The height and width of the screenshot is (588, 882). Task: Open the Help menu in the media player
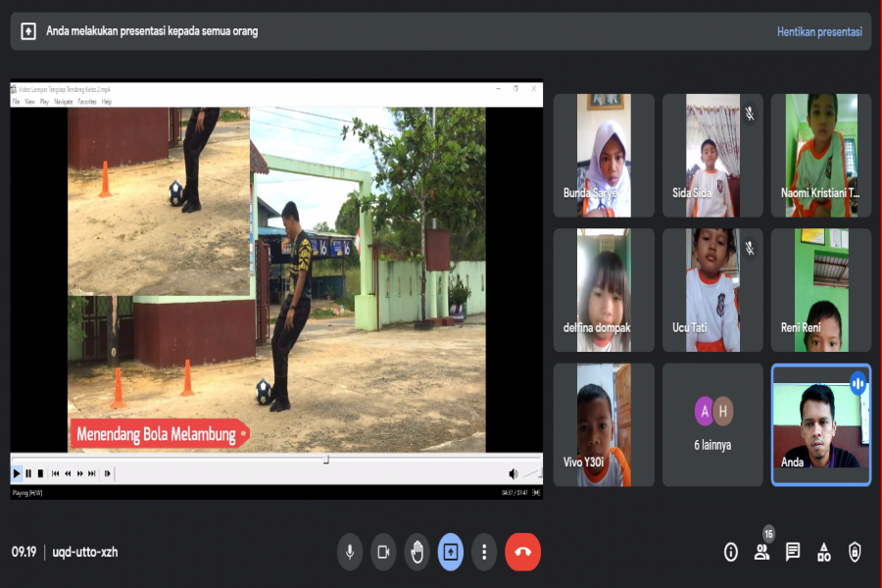tap(107, 102)
